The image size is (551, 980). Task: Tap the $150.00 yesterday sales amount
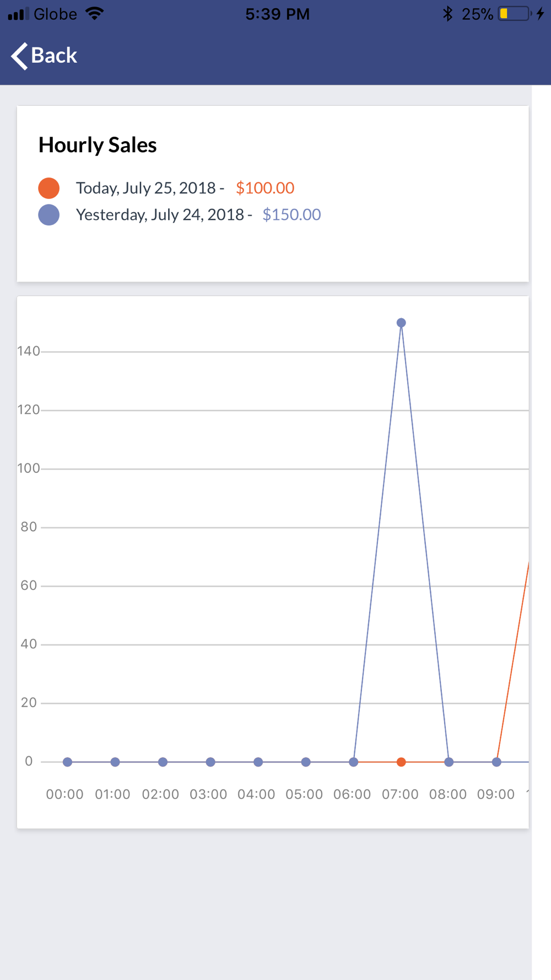coord(291,214)
